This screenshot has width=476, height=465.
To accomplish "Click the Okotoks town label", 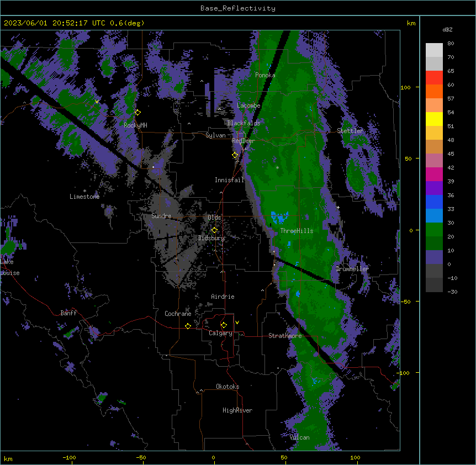I will pyautogui.click(x=228, y=387).
